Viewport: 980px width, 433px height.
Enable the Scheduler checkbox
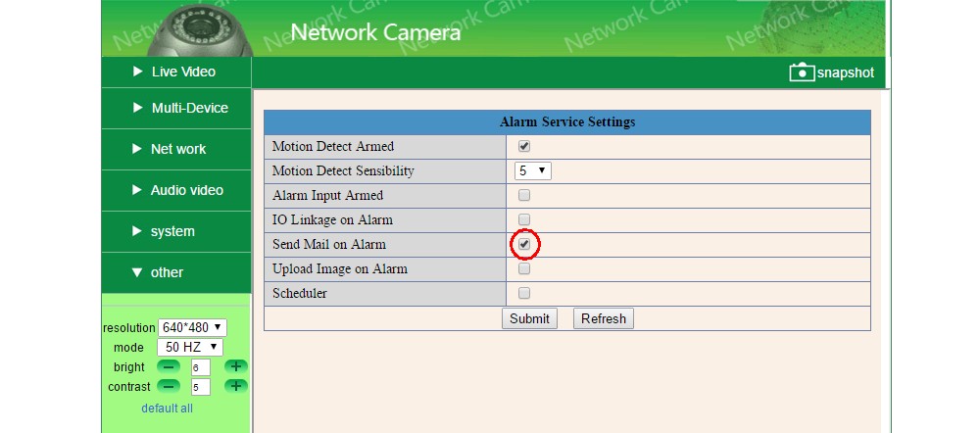point(524,293)
